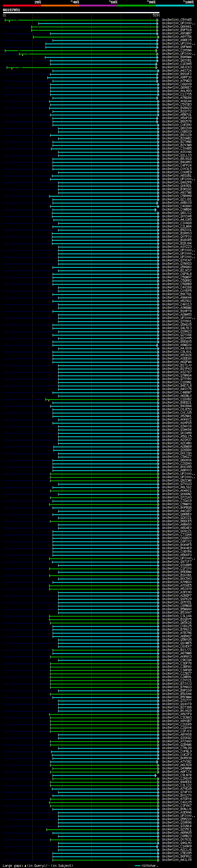Open hit UniRef100_A9YT54
Image resolution: width=197 pixels, height=868 pixels.
pyautogui.click(x=177, y=37)
